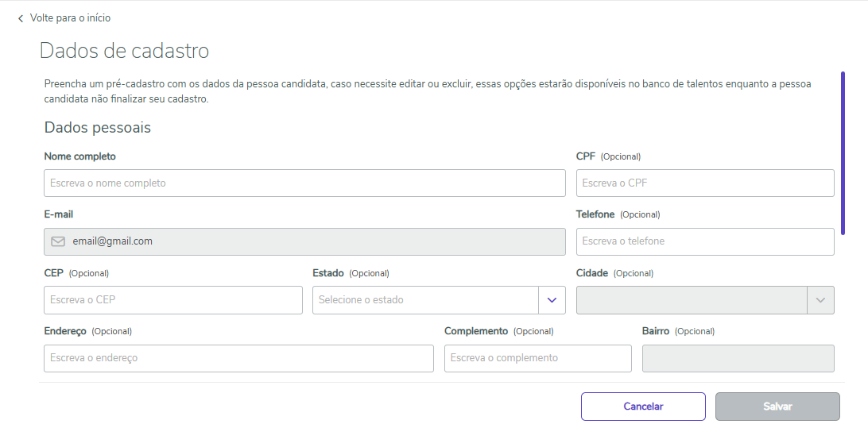
Task: Click the Complemento input field
Action: click(x=537, y=358)
